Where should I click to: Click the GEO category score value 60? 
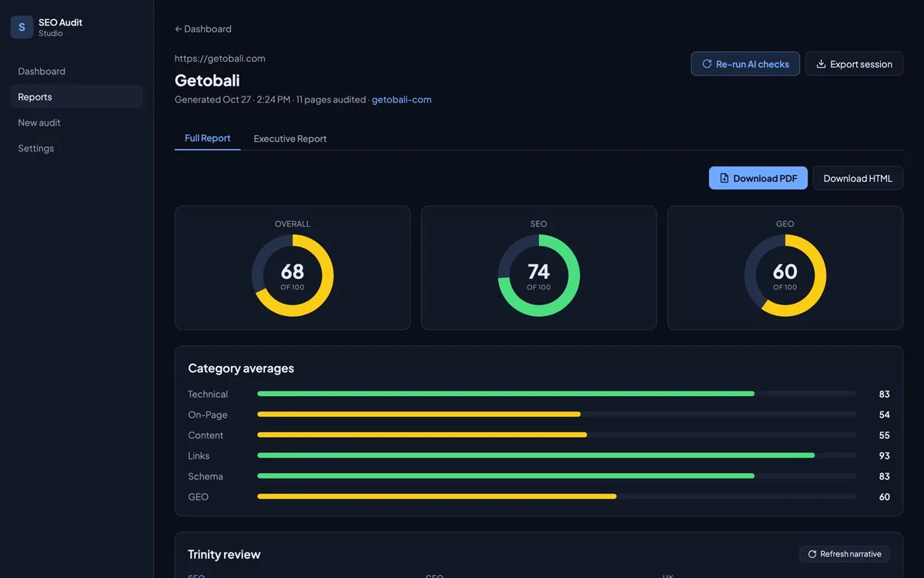pos(884,497)
